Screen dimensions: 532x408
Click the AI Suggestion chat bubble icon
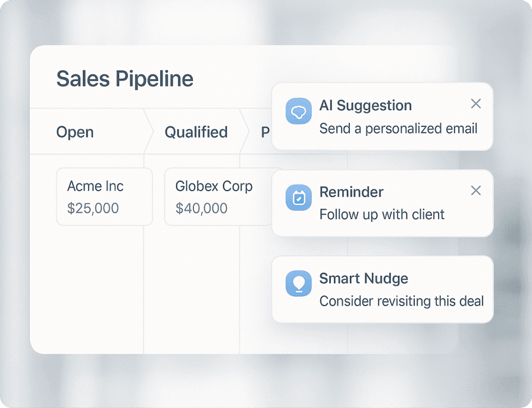[x=299, y=111]
